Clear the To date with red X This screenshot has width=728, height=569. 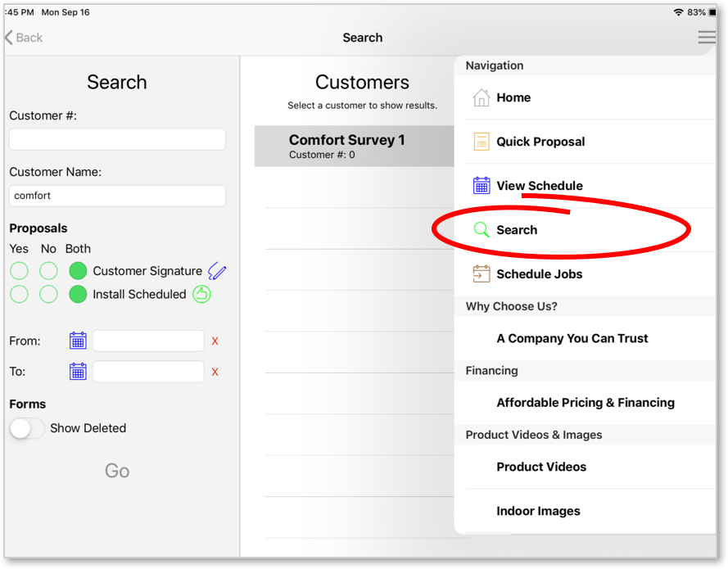[x=215, y=372]
